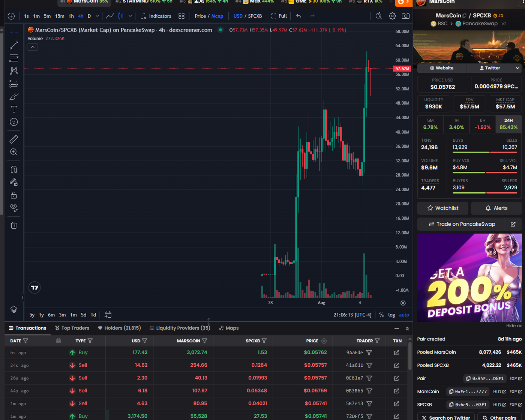This screenshot has height=420, width=525.
Task: Open chart settings gear
Action: [392, 16]
